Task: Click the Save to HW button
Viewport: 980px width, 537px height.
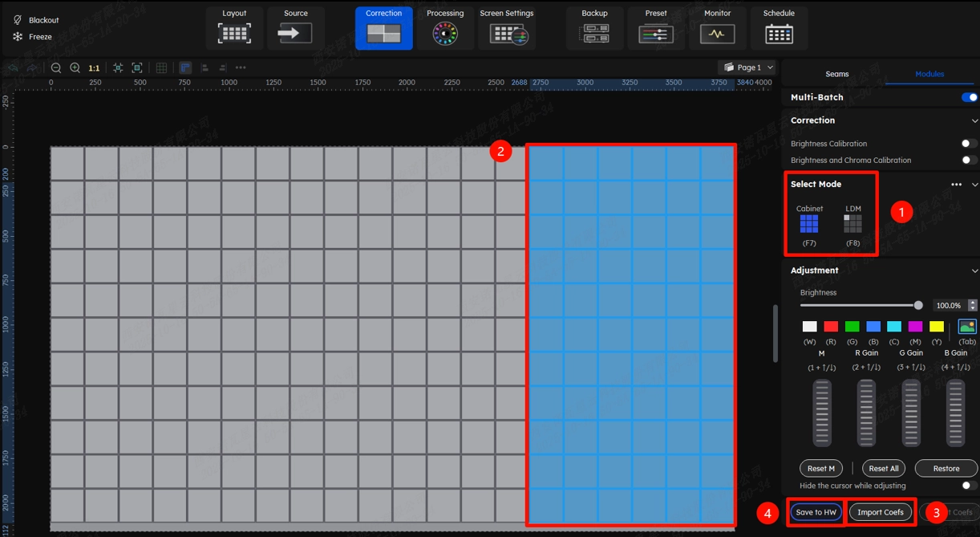Action: 816,512
